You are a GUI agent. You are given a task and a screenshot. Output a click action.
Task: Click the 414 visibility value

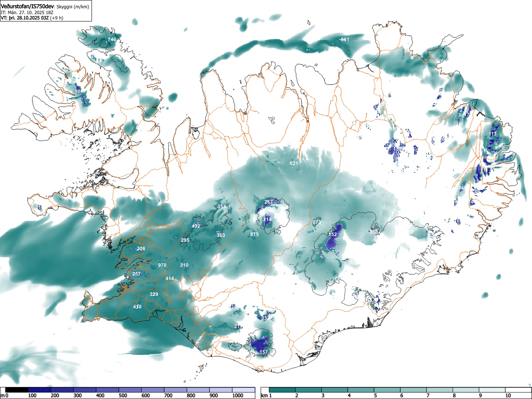(170, 278)
